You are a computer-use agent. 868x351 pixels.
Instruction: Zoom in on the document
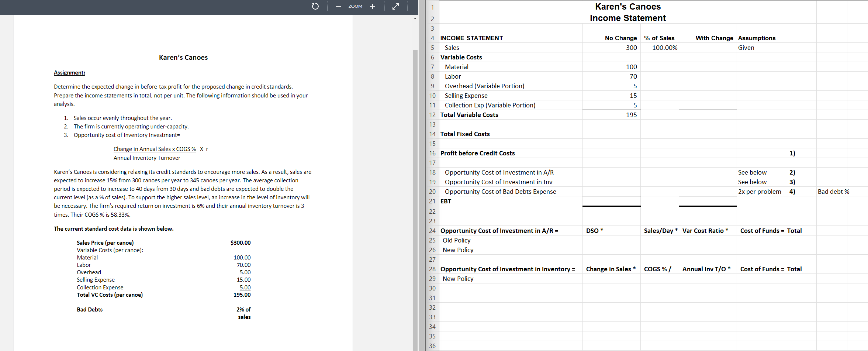click(372, 6)
